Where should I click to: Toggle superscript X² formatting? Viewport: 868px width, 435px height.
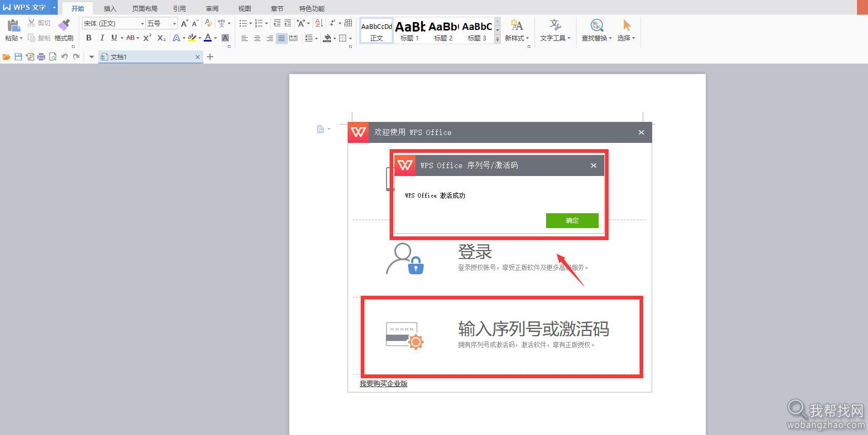pos(147,38)
